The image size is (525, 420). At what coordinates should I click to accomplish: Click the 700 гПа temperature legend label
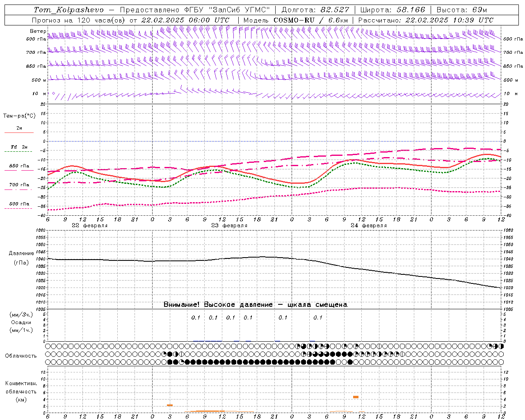click(19, 185)
